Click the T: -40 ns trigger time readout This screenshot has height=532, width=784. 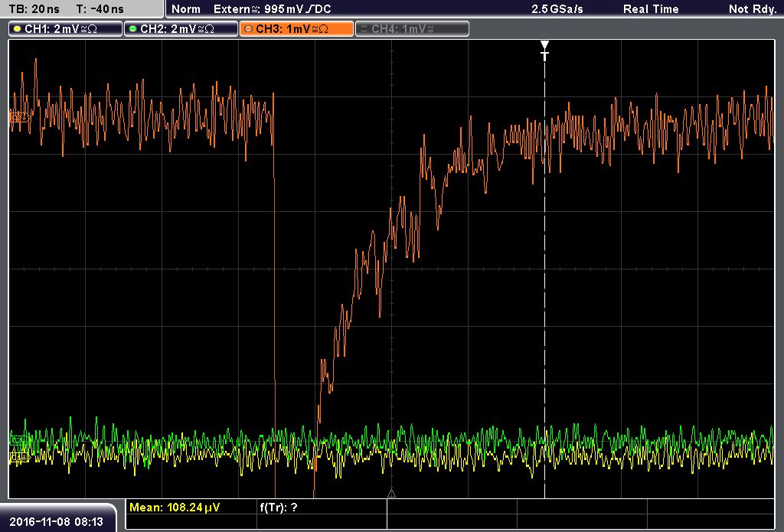[x=100, y=9]
